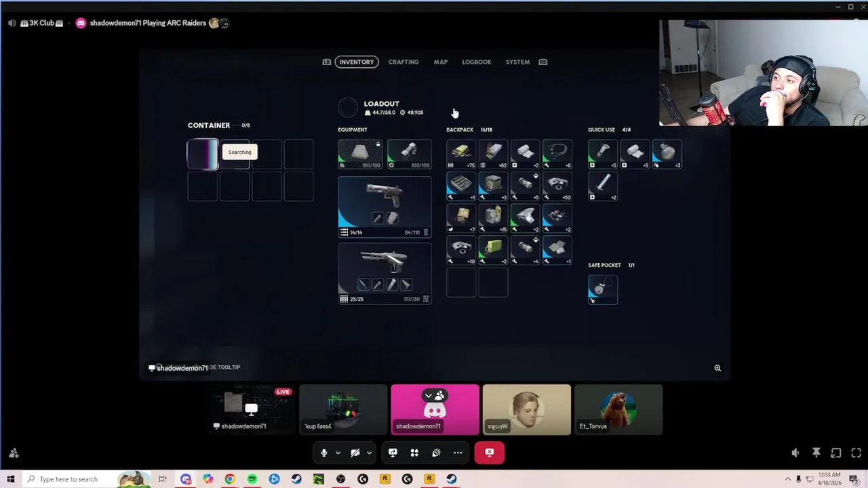The width and height of the screenshot is (868, 488).
Task: Switch to the Crafting tab
Action: [403, 62]
